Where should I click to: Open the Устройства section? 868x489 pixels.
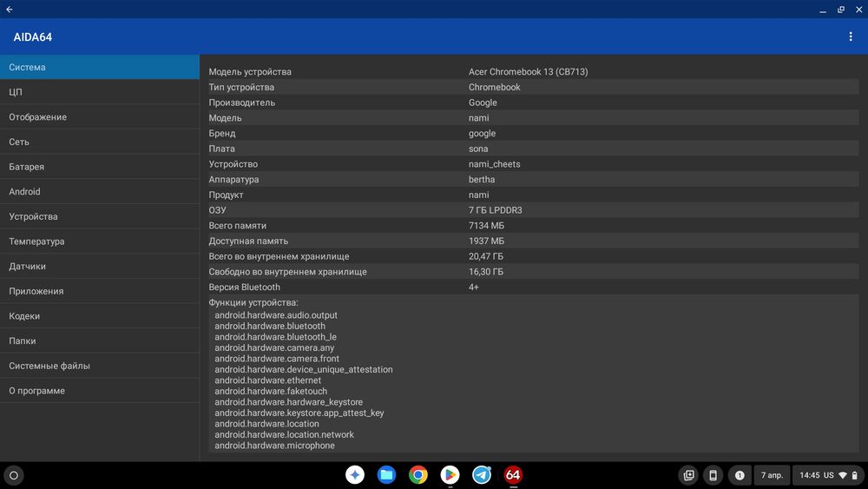[x=100, y=216]
